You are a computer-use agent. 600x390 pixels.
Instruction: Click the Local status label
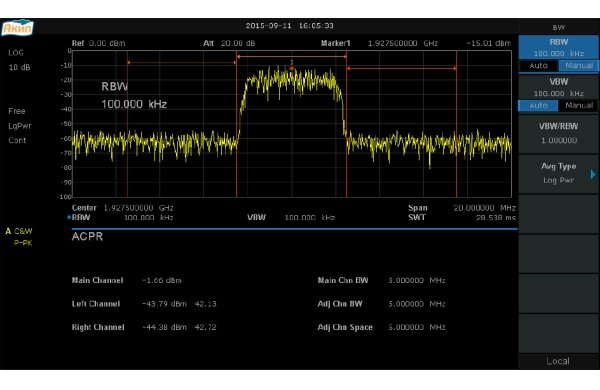[558, 361]
